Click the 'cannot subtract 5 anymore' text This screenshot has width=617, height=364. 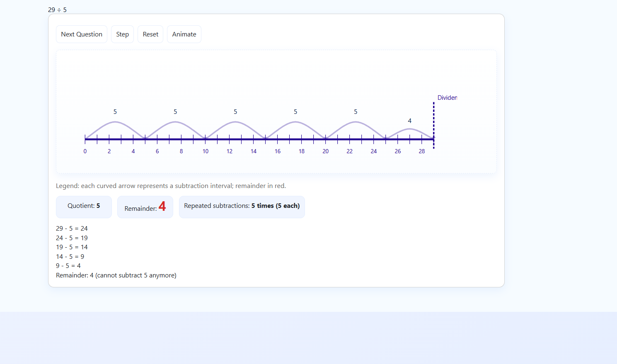pos(136,275)
